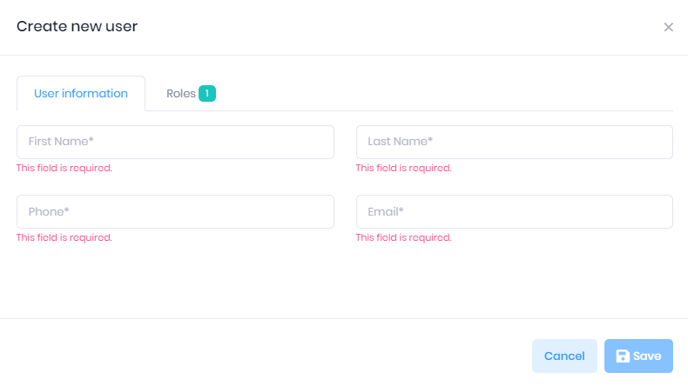The width and height of the screenshot is (688, 386).
Task: Select the User information tab
Action: click(x=81, y=93)
